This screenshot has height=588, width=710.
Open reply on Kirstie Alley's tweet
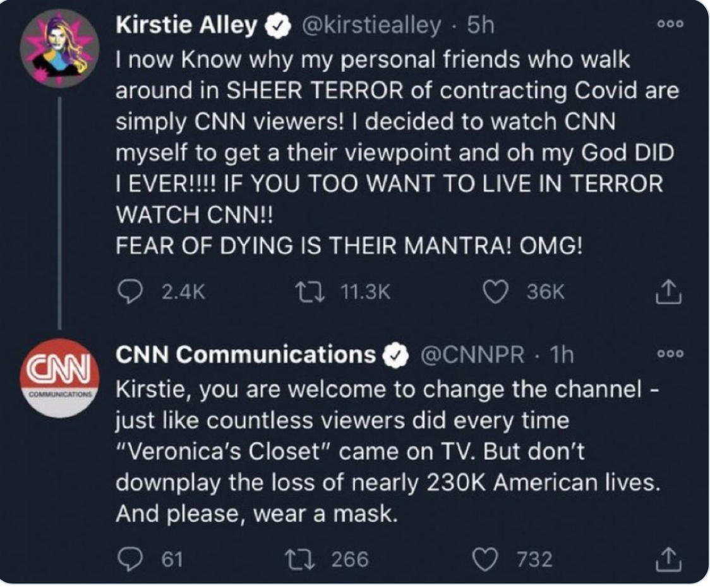coord(130,292)
